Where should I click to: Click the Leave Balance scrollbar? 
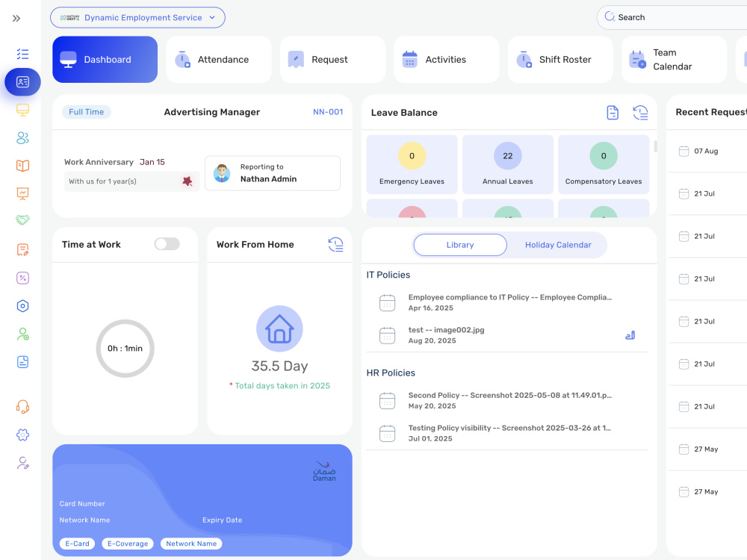(x=656, y=146)
